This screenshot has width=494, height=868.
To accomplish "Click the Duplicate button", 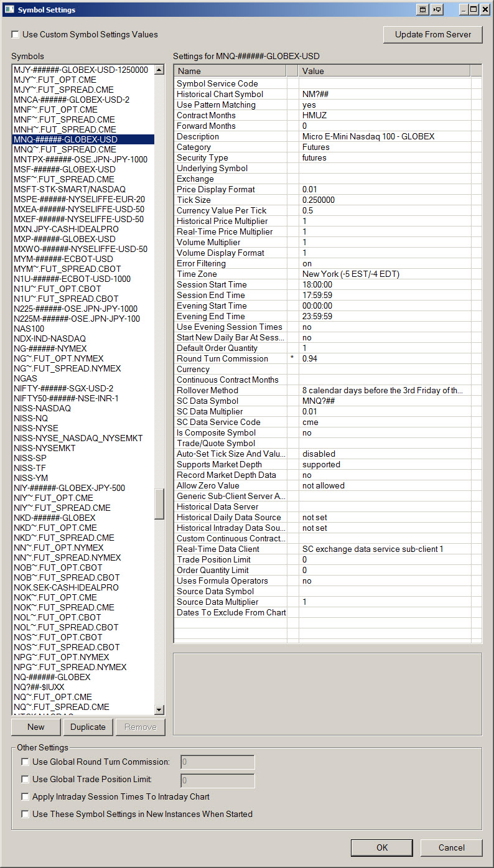I will [88, 727].
